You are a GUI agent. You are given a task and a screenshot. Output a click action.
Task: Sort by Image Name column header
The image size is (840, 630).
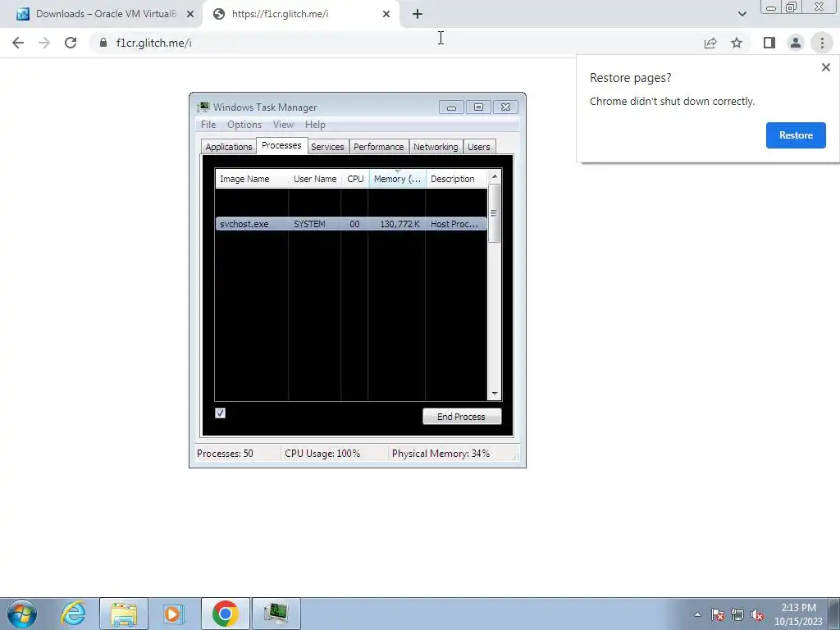[x=252, y=179]
